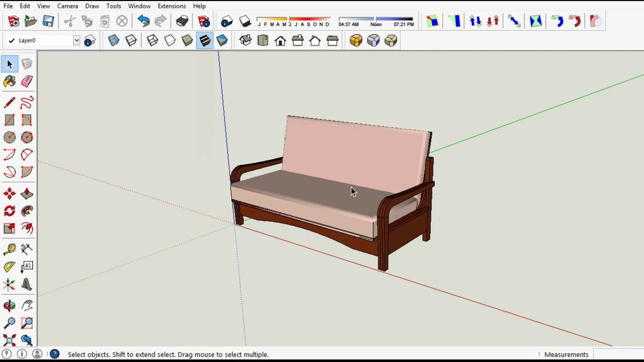644x362 pixels.
Task: Switch to Top view
Action: point(262,41)
